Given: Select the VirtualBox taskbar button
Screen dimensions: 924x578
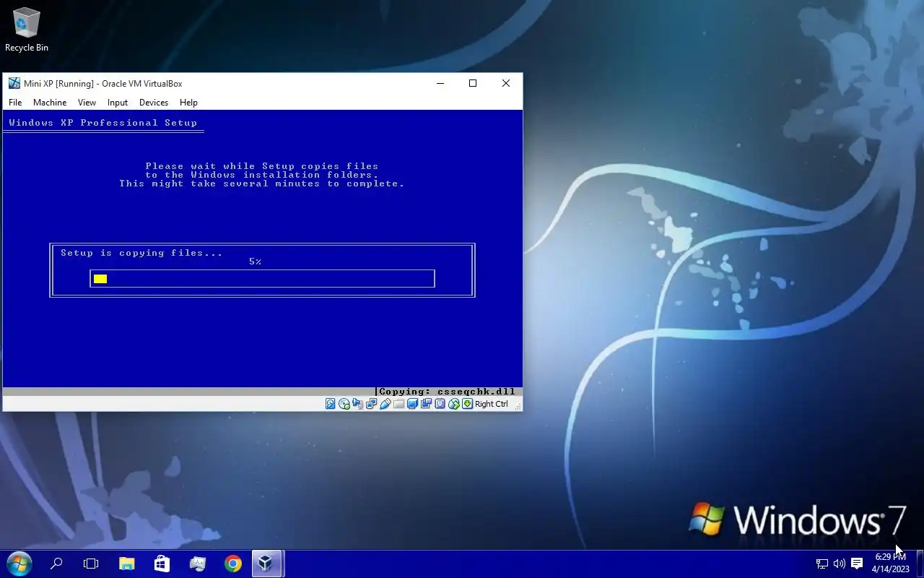Looking at the screenshot, I should [267, 564].
